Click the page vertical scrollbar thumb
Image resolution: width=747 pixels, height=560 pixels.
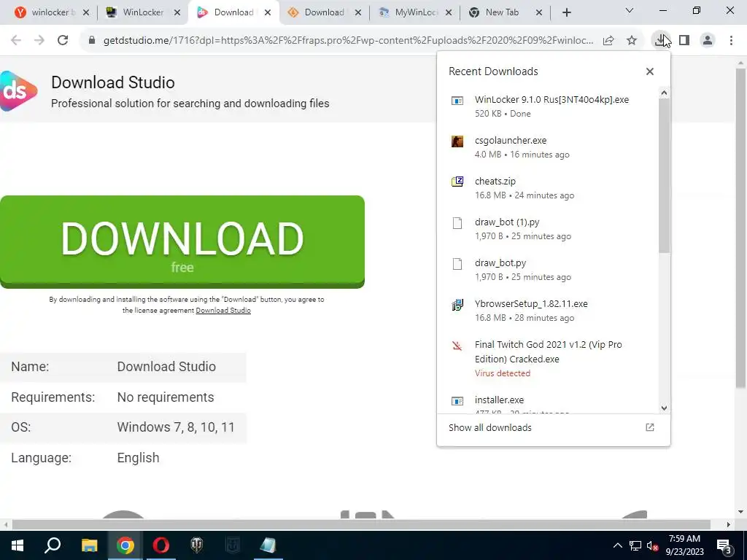(740, 227)
